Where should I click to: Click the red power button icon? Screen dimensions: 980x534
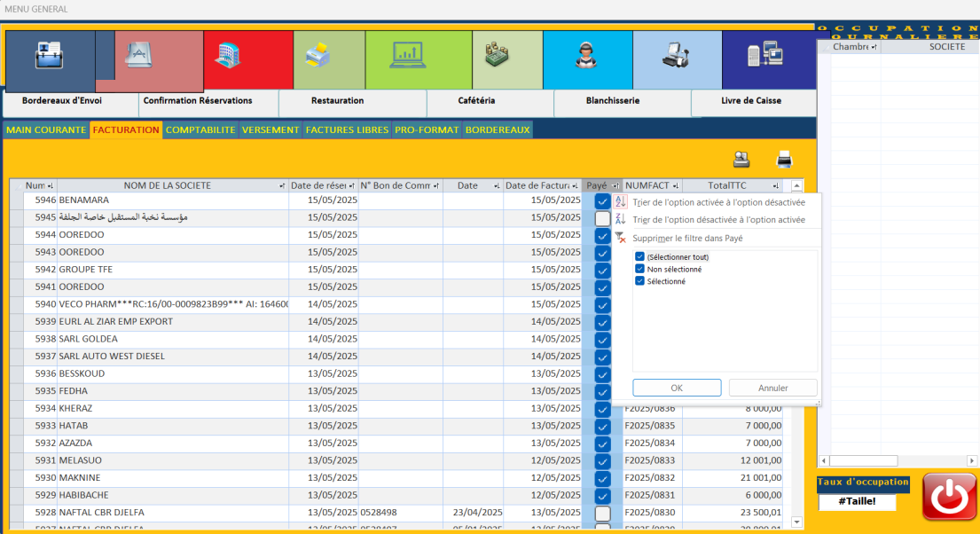click(950, 496)
